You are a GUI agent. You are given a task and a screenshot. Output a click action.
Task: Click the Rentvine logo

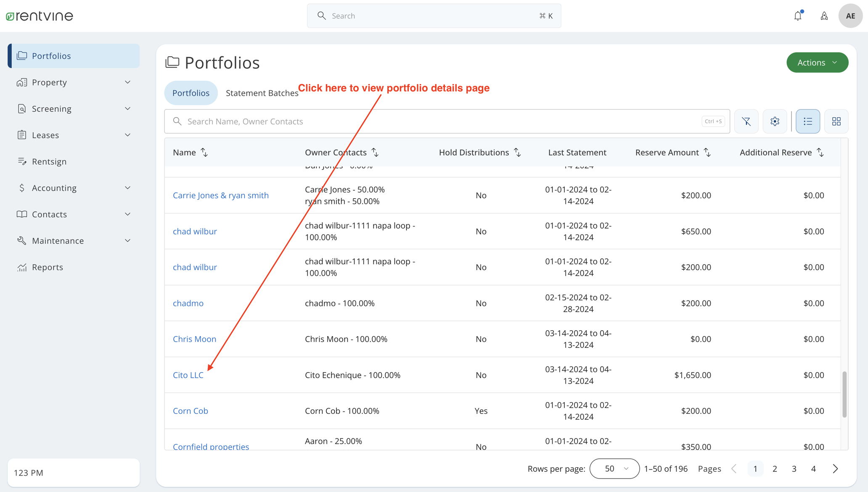point(40,16)
